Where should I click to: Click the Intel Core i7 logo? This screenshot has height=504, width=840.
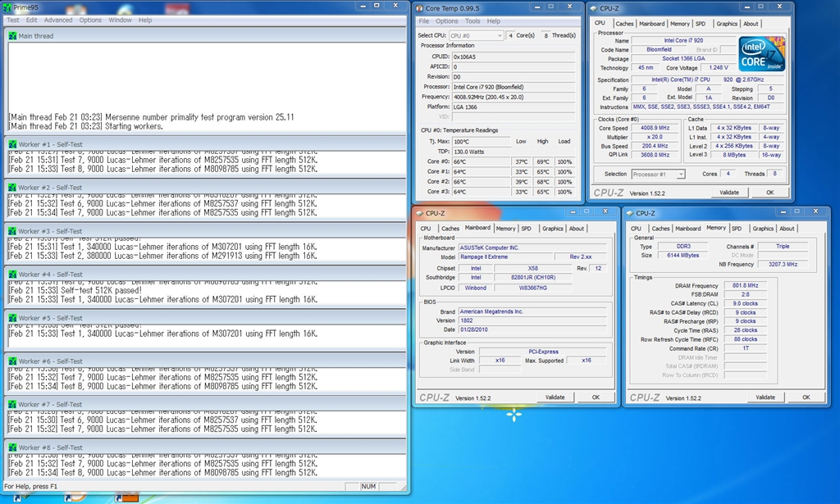point(762,53)
